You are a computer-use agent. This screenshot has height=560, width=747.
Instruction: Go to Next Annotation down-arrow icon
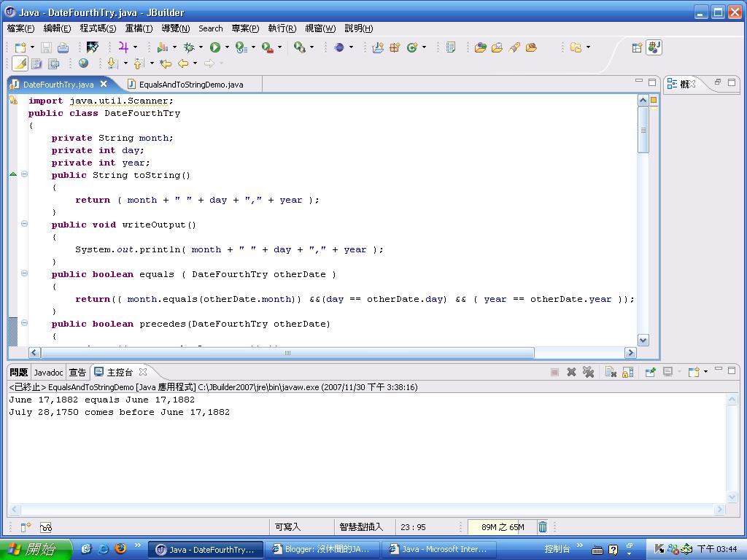point(112,63)
